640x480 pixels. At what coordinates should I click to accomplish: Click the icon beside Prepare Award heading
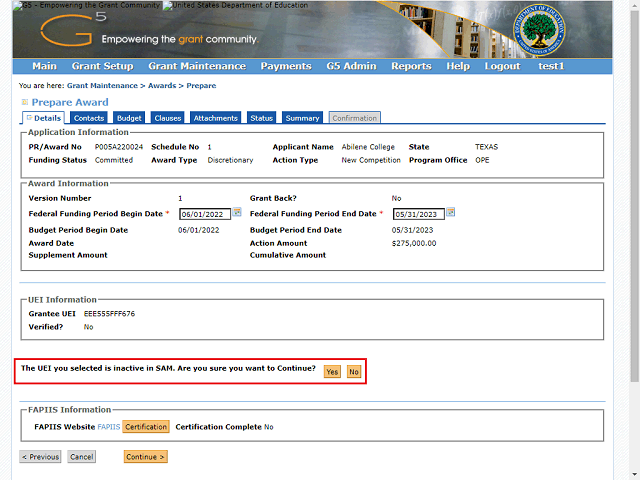pos(24,102)
